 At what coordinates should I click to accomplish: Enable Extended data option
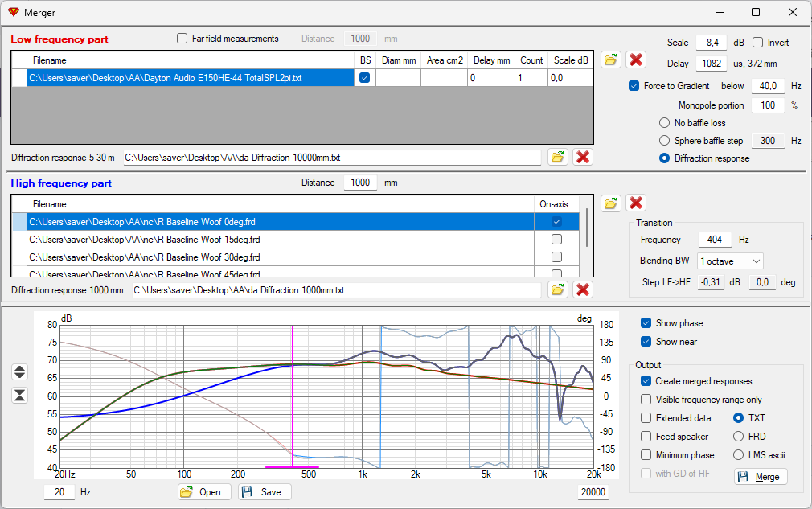[x=646, y=418]
